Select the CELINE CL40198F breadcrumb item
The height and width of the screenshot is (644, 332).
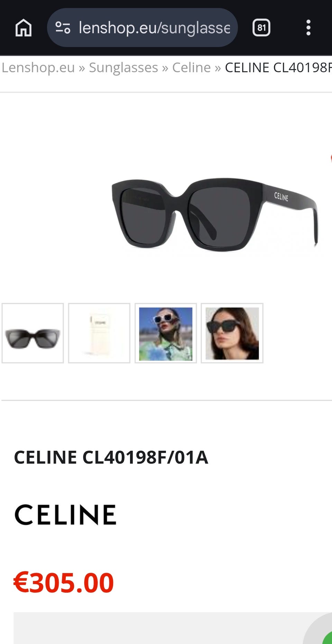click(278, 67)
